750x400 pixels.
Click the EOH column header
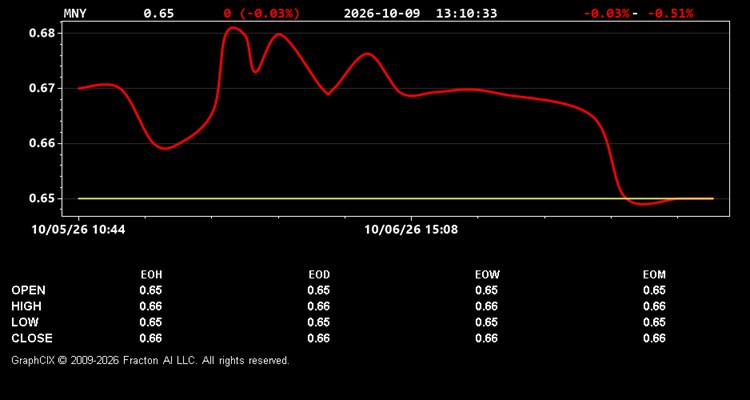pos(151,275)
